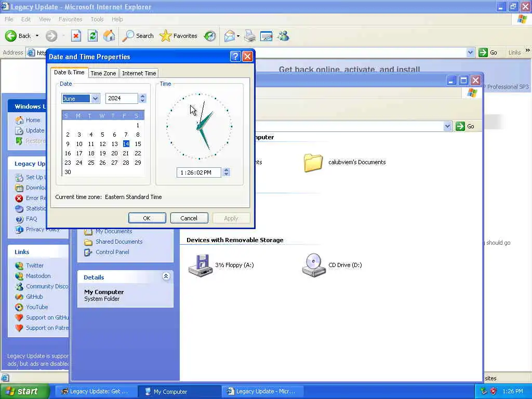The width and height of the screenshot is (532, 399).
Task: Click the Edit menu
Action: click(26, 19)
